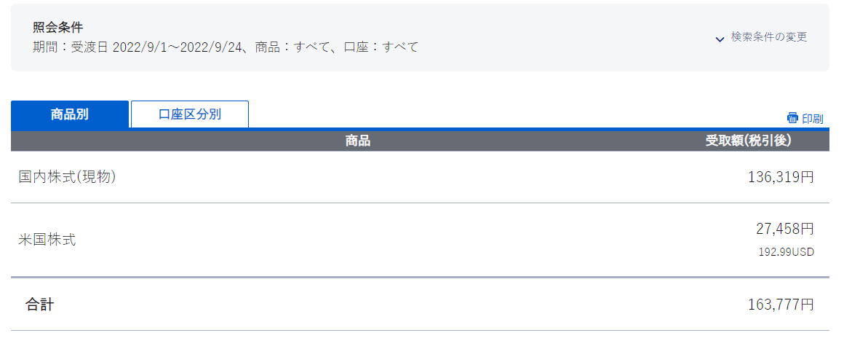Click the 192.99USD value
This screenshot has height=349, width=868.
point(786,252)
